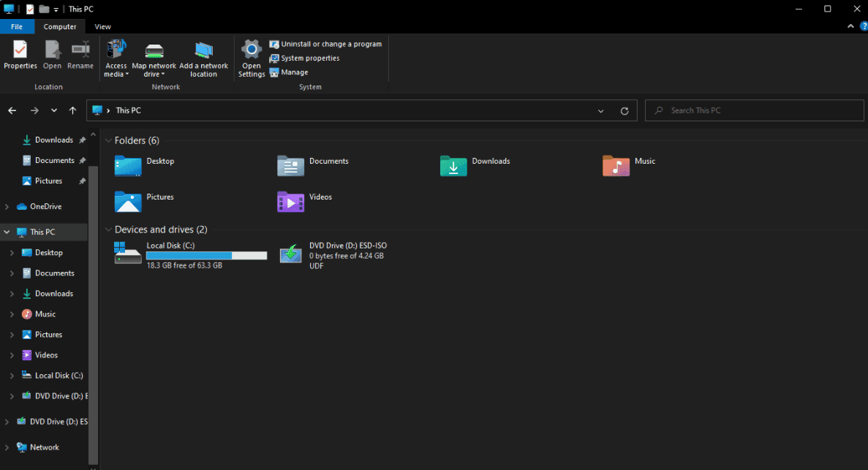The height and width of the screenshot is (470, 868).
Task: Click "18.3 GB free of 63.3 GB" text
Action: point(184,266)
